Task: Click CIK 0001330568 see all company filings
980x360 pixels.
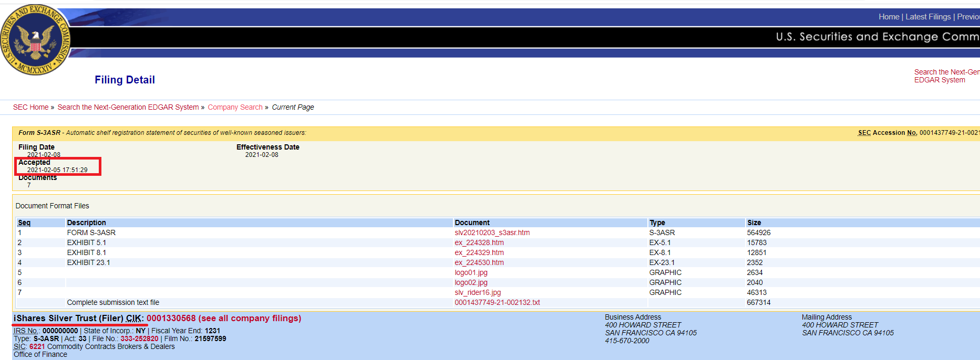Action: click(224, 319)
